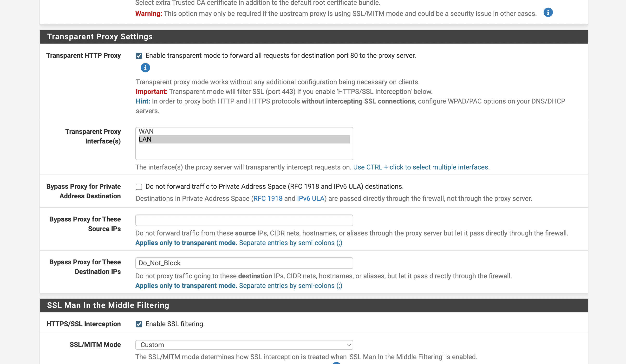The height and width of the screenshot is (364, 626).
Task: Click the CTRL+click to select multiple interfaces link
Action: tap(421, 167)
